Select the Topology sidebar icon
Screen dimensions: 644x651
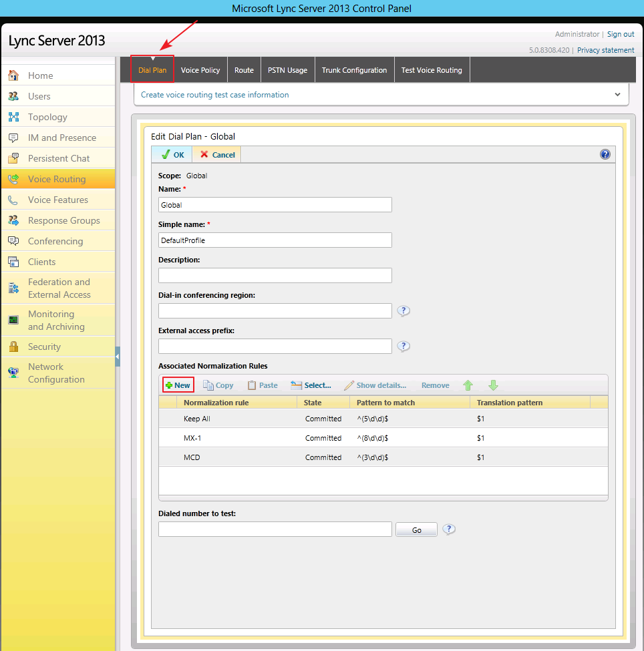(13, 117)
